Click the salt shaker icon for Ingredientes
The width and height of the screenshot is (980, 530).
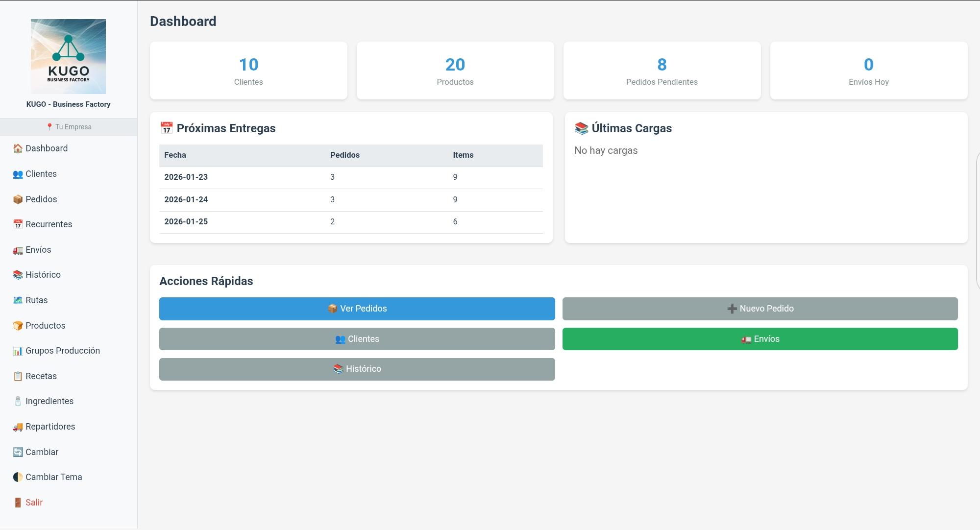click(18, 401)
